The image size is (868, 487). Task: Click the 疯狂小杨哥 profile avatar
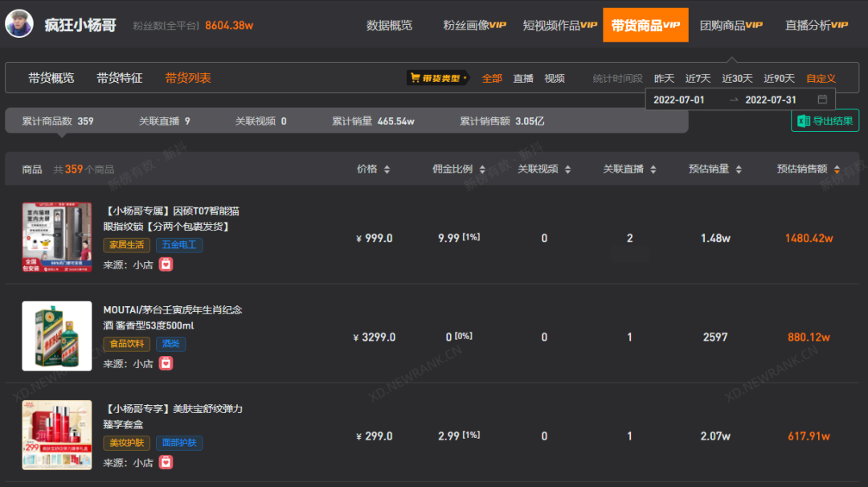point(19,24)
